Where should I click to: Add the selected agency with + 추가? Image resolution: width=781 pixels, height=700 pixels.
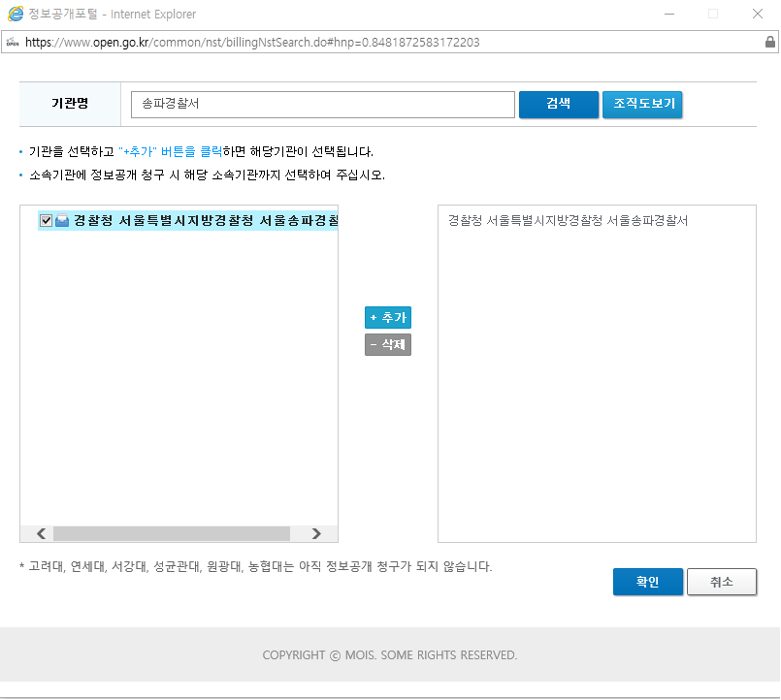point(388,318)
